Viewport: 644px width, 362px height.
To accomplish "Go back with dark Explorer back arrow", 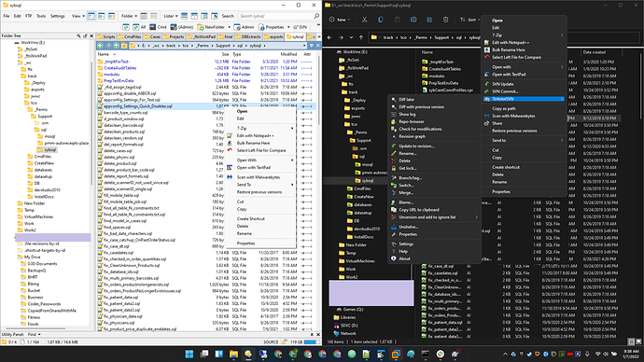I will (x=329, y=37).
